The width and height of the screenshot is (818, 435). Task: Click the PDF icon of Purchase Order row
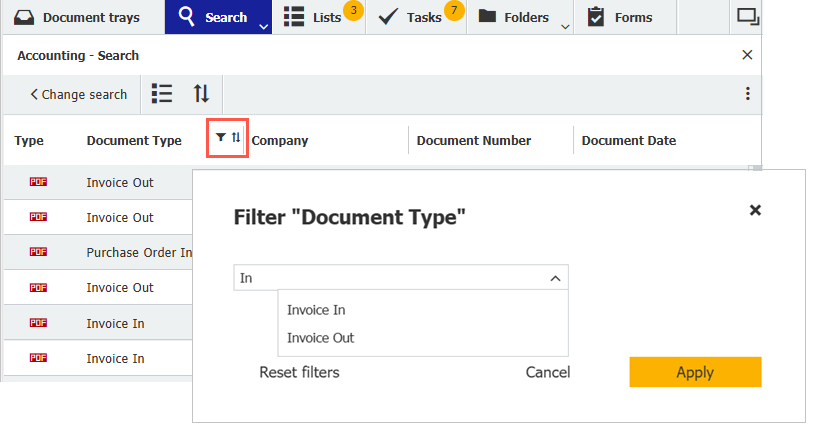[x=39, y=252]
